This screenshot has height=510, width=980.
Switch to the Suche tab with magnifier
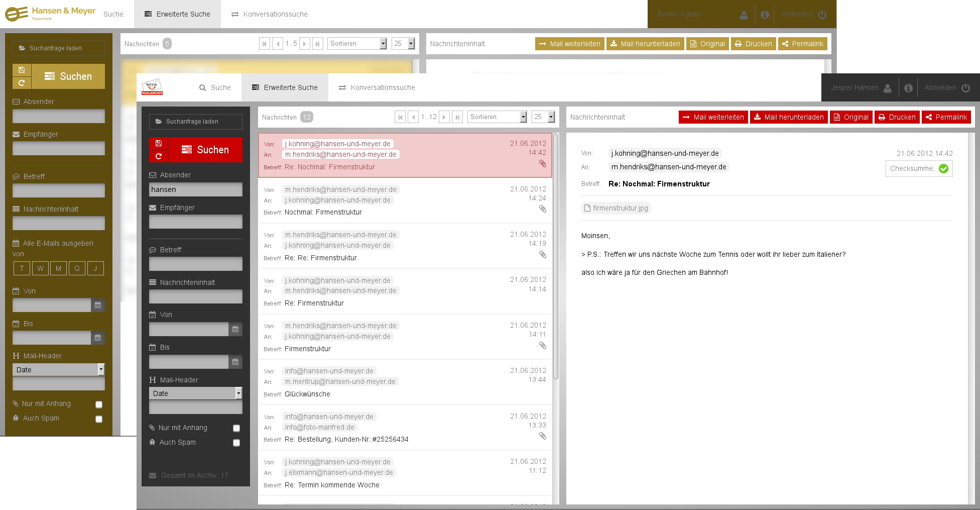[215, 88]
